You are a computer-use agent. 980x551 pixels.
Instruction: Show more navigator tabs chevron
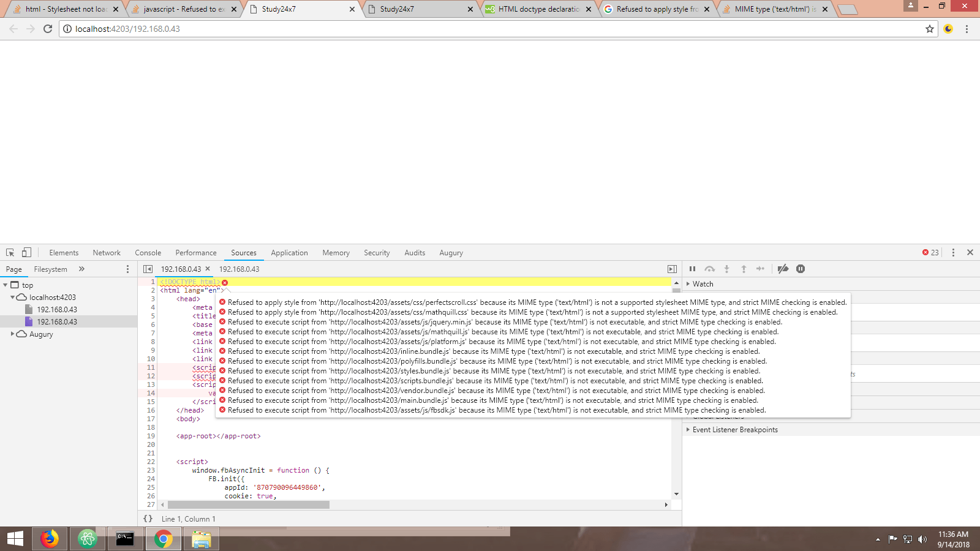[x=81, y=269]
